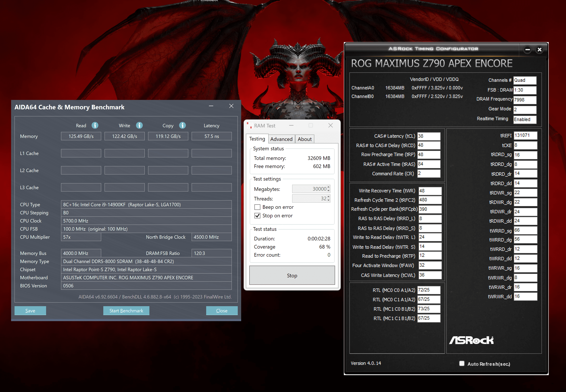Click the Memory Write value 122.42 GB/s
566x392 pixels.
click(x=124, y=136)
